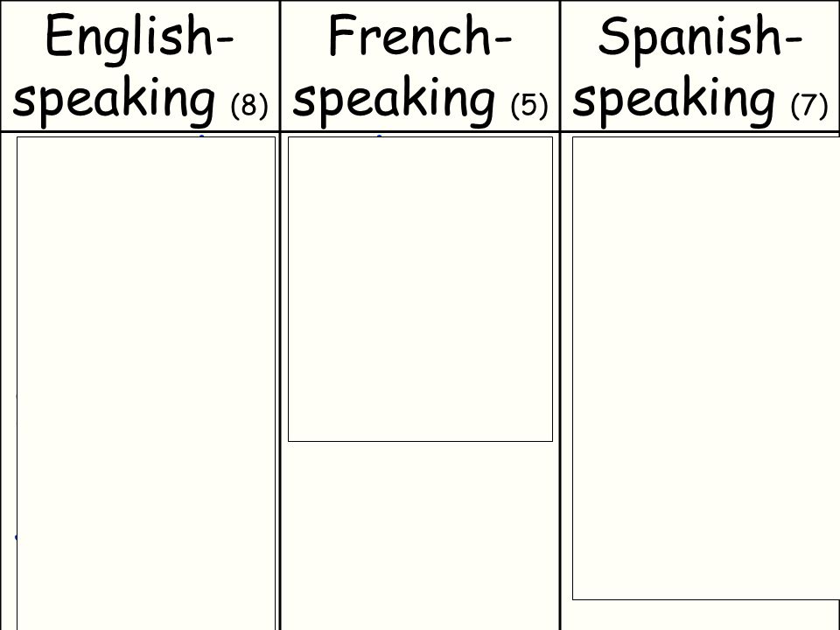Click inside the tall empty box under English-speaking
The height and width of the screenshot is (630, 840).
pyautogui.click(x=146, y=383)
